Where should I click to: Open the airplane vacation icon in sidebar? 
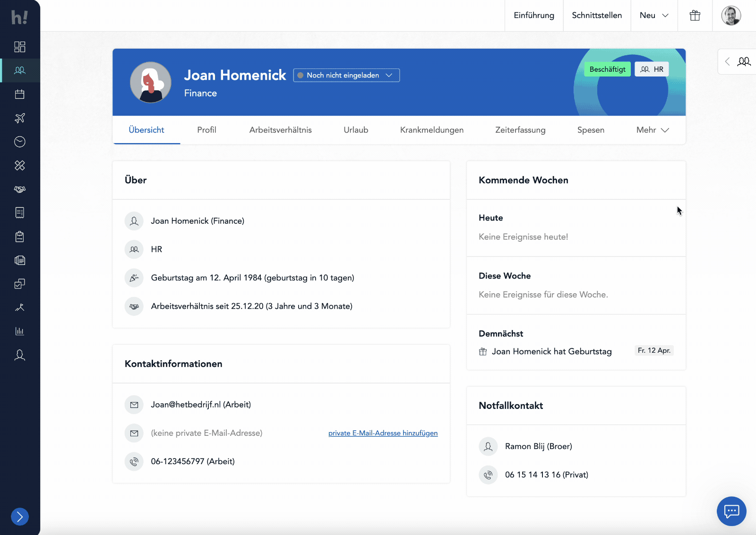(x=20, y=118)
